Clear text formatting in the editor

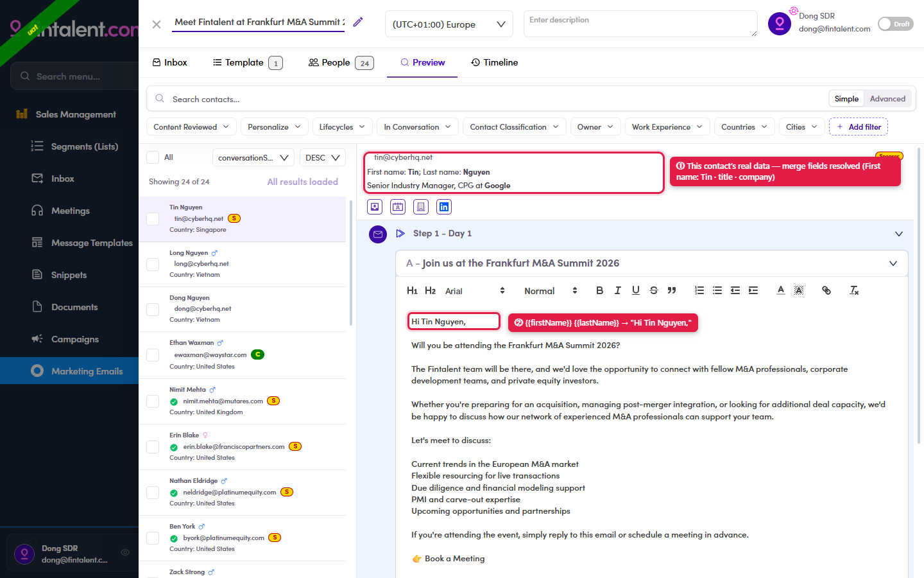(854, 290)
